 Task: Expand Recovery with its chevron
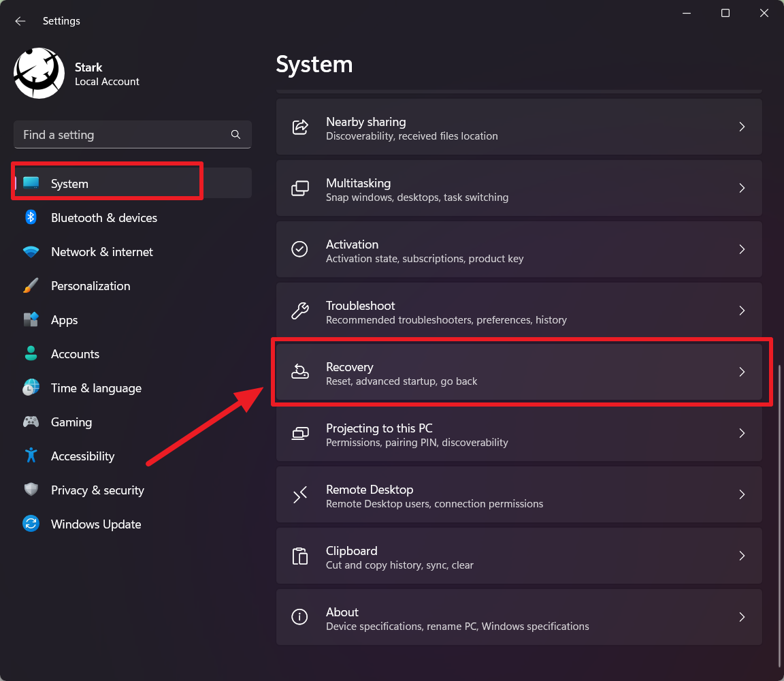742,372
